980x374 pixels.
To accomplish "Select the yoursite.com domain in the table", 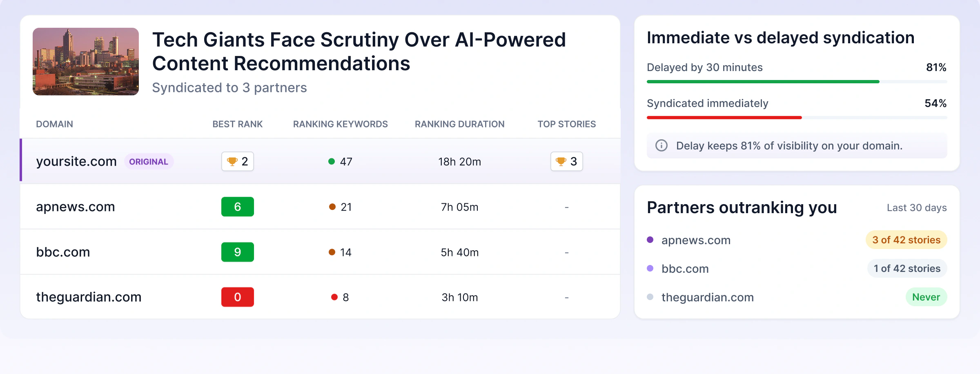I will (76, 162).
